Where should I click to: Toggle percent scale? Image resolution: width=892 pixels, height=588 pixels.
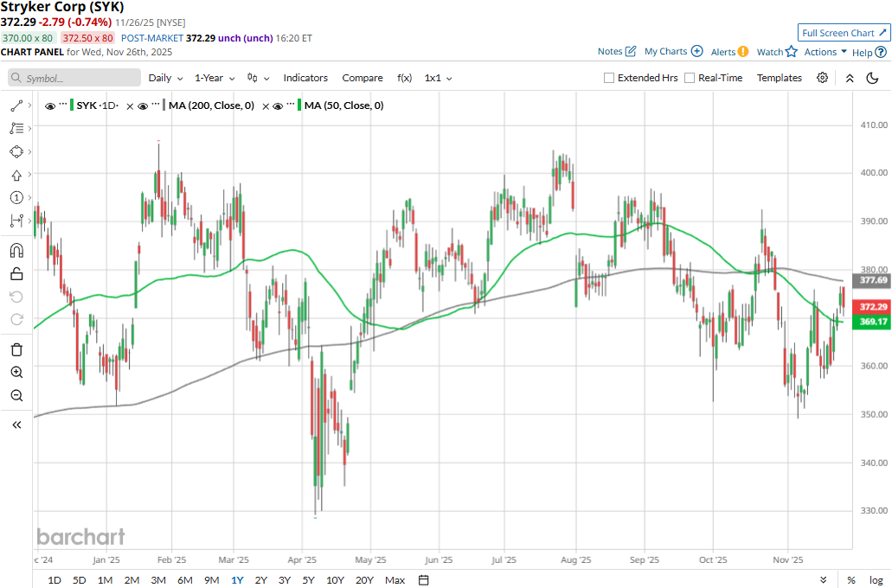[x=851, y=580]
